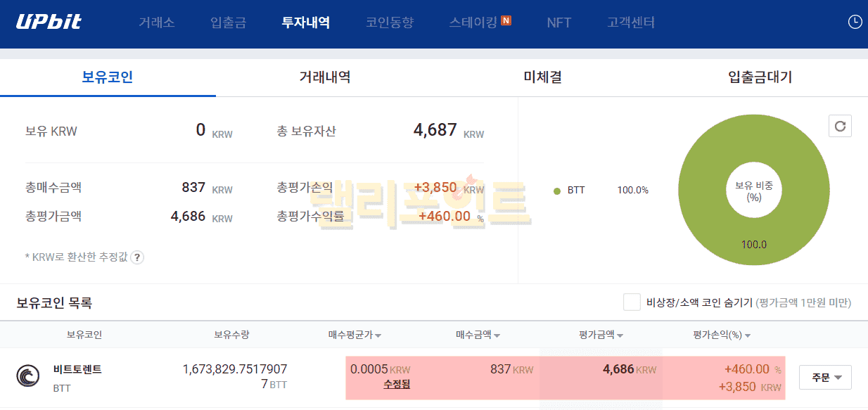Switch to the 미체결 tab
This screenshot has height=410, width=868.
[x=542, y=77]
